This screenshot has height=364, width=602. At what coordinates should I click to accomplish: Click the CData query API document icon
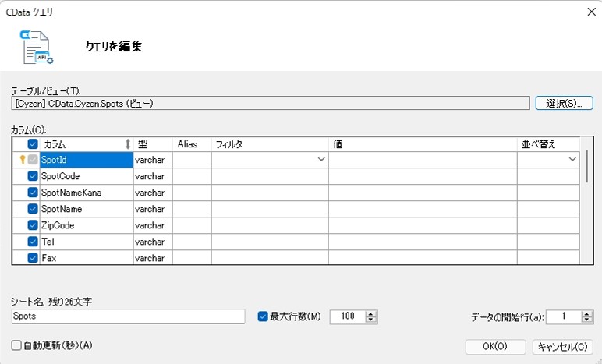tap(37, 47)
